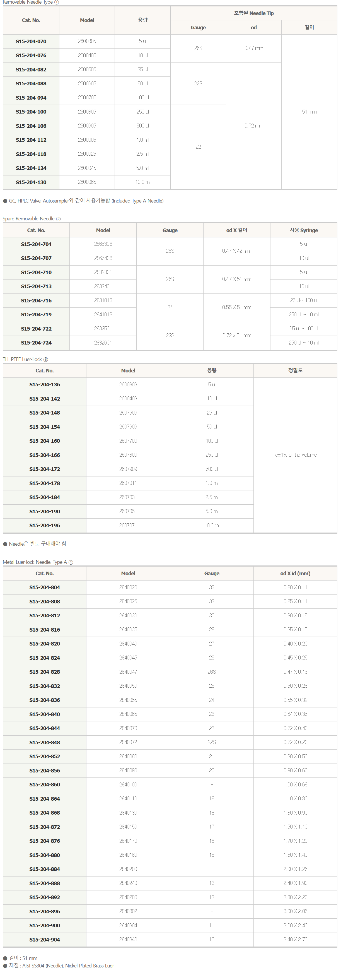Viewport: 341px width, 980px height.
Task: Click catalog number S15-204-724
Action: (x=36, y=343)
